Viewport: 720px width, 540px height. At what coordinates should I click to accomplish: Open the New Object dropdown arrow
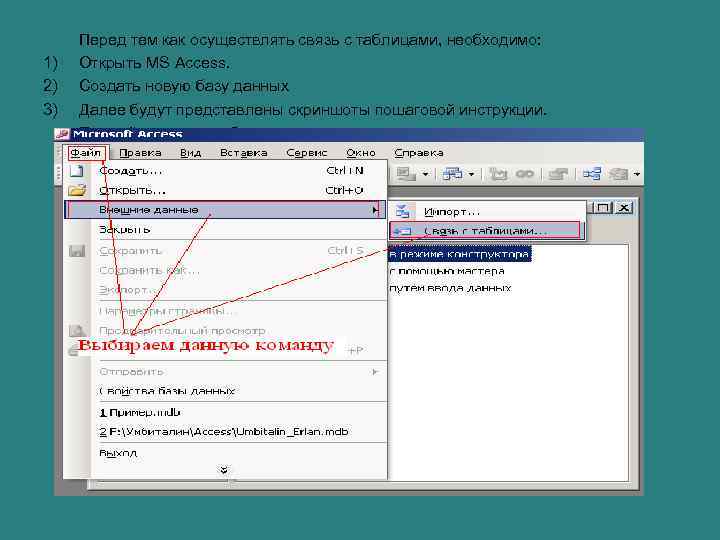(x=636, y=174)
